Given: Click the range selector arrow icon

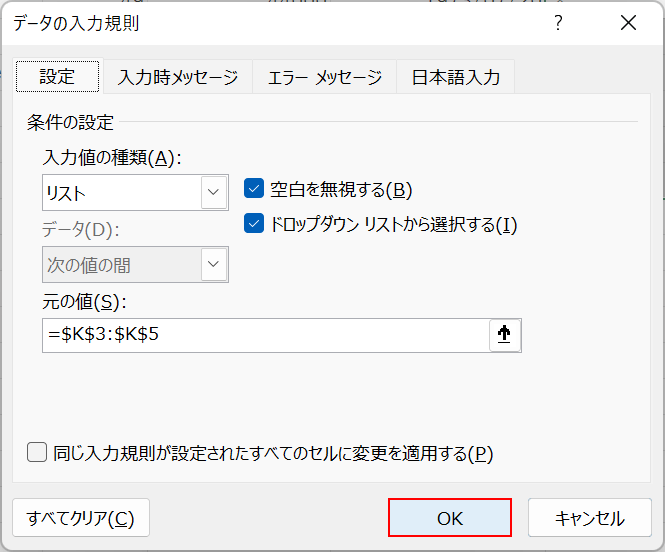Looking at the screenshot, I should point(505,336).
